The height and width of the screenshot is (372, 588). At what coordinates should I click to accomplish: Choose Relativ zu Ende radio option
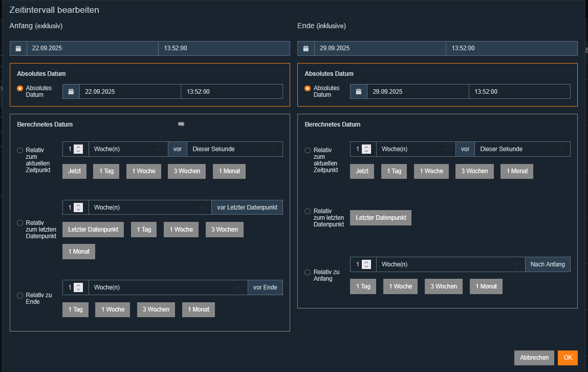pos(20,296)
